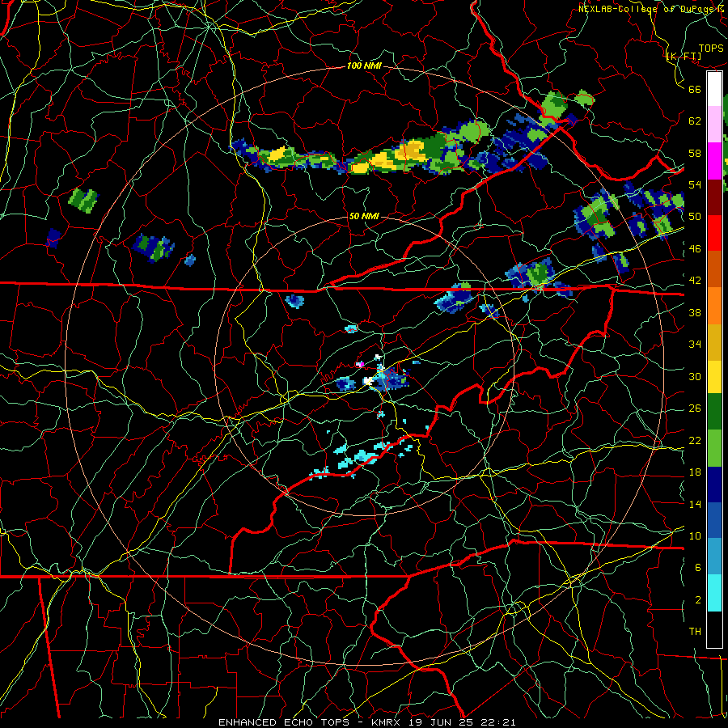Click the "54" value on the scale

(x=695, y=184)
